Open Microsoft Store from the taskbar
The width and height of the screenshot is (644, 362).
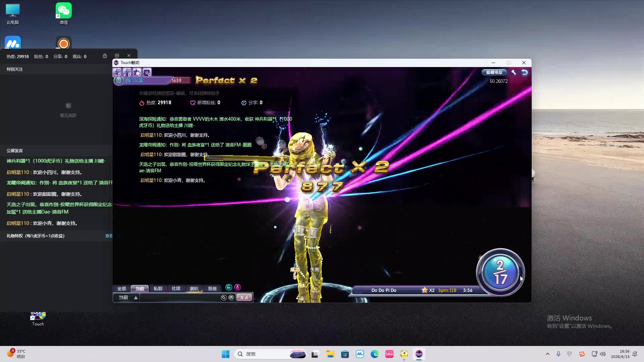tap(345, 354)
